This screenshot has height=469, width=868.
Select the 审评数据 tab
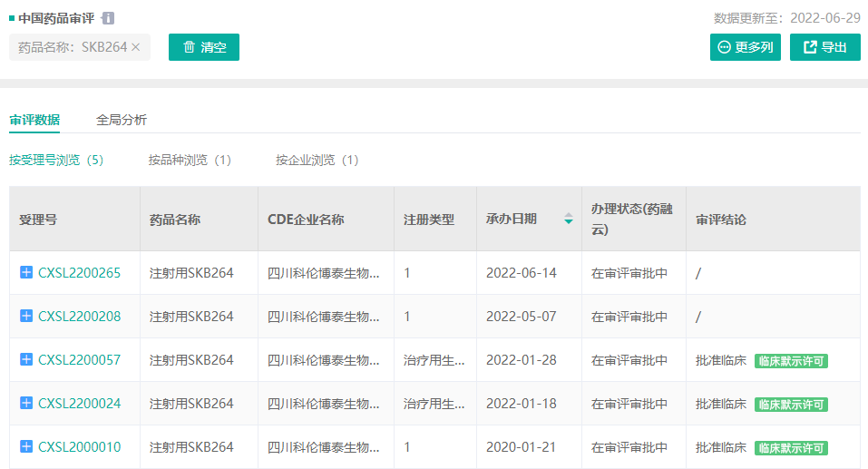[34, 120]
